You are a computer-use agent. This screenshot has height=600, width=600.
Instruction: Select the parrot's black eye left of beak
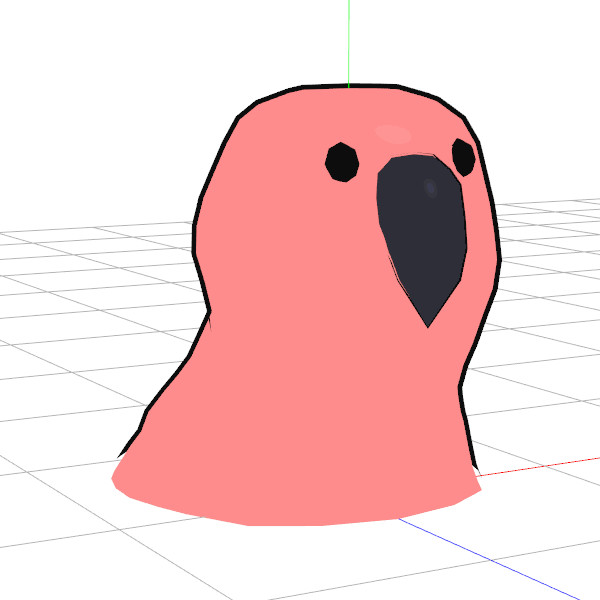pos(342,162)
